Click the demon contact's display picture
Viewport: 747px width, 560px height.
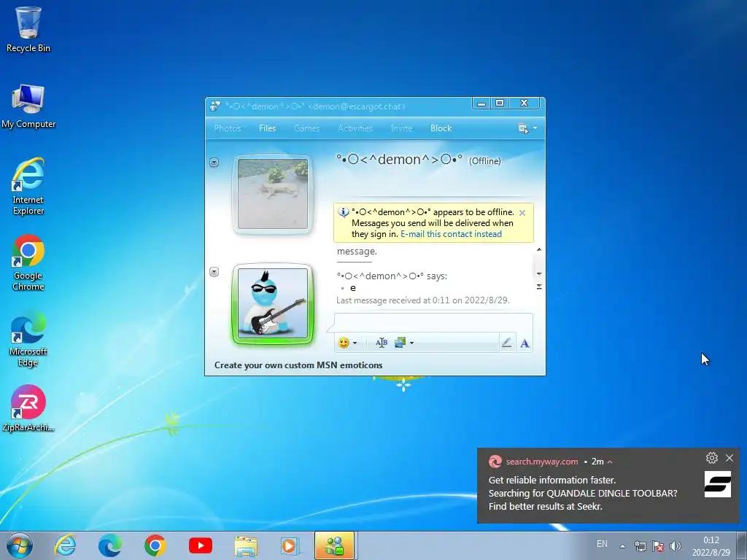click(273, 194)
